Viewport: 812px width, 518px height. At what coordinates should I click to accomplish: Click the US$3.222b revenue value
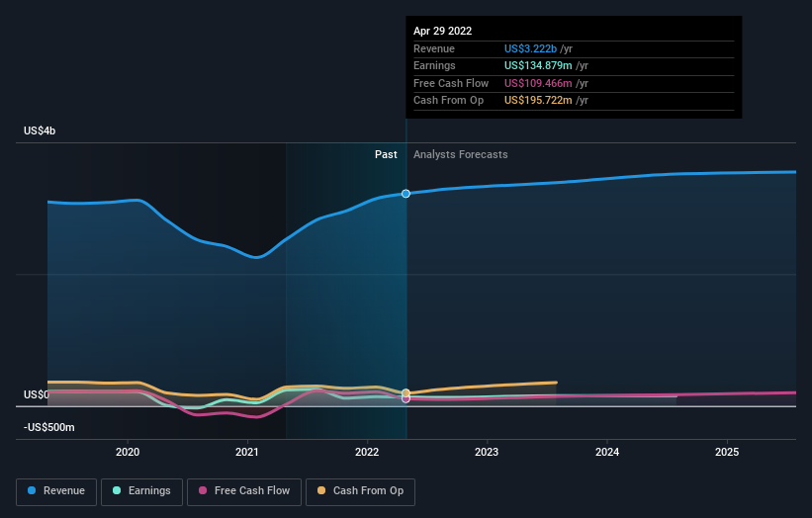(x=530, y=48)
